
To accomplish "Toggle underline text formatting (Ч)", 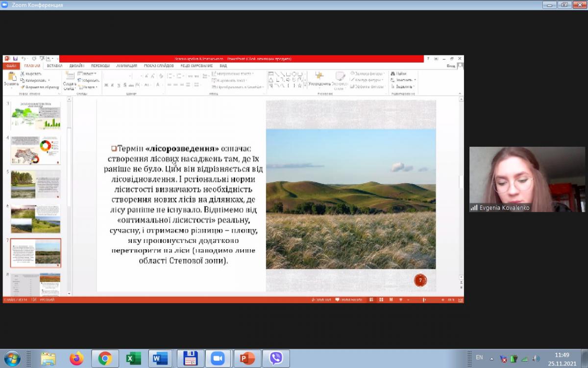I will pyautogui.click(x=119, y=85).
